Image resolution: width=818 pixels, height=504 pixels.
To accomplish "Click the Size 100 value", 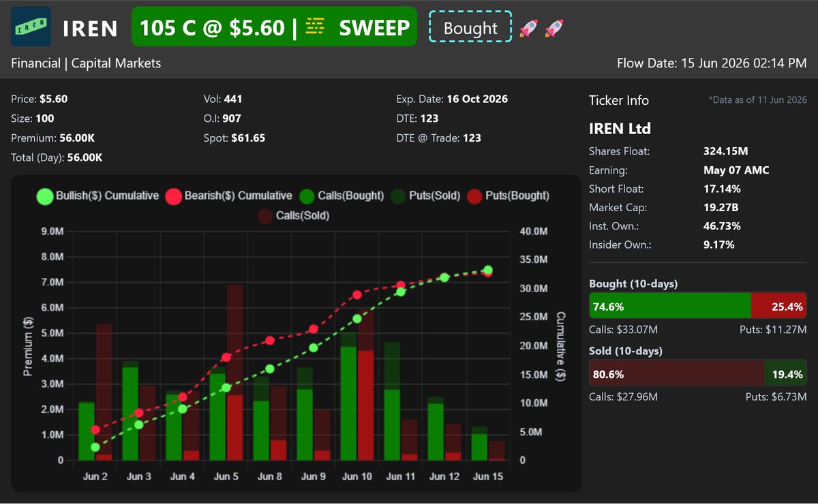I will point(44,119).
